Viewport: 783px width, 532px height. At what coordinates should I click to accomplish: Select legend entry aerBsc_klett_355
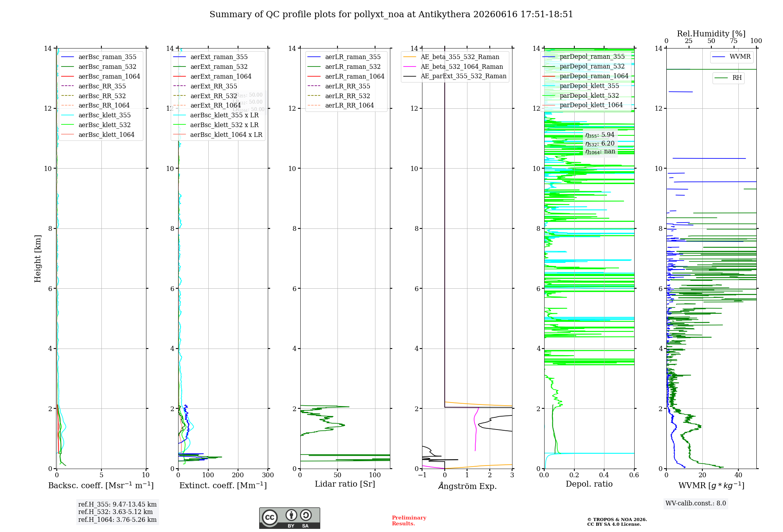tap(96, 115)
